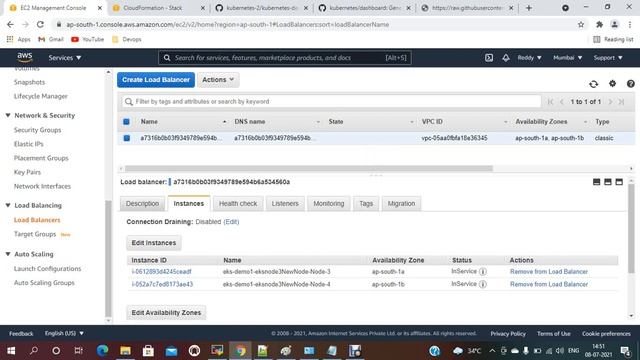Click the Edit Instances button
This screenshot has height=360, width=640.
pyautogui.click(x=154, y=243)
